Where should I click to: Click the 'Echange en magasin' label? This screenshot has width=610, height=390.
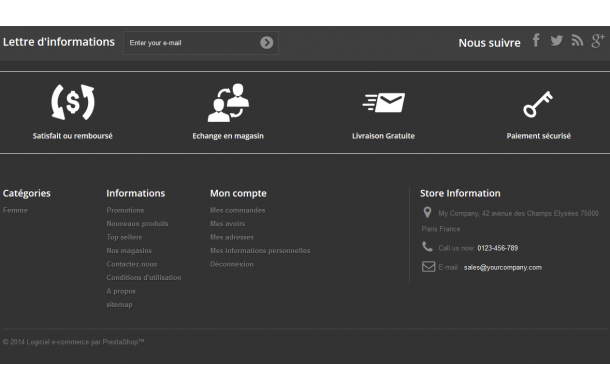click(x=228, y=136)
